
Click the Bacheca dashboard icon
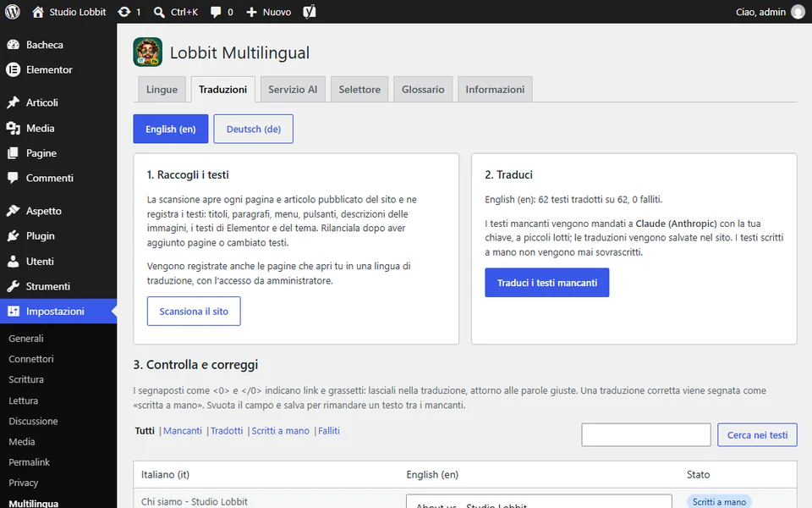click(13, 45)
